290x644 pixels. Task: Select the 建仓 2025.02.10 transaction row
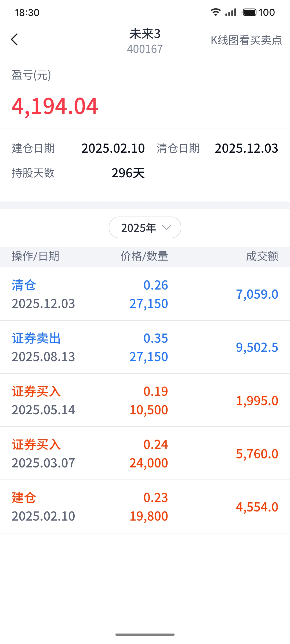(145, 506)
